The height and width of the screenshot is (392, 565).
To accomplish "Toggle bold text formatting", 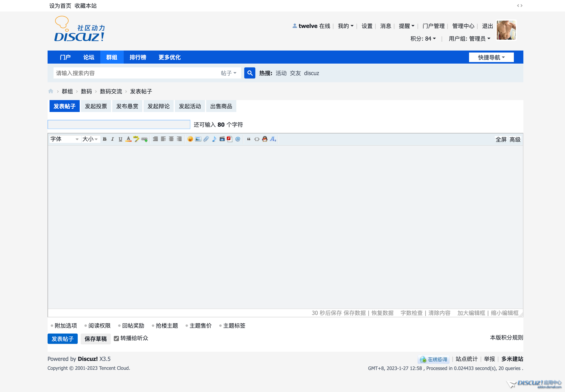I will [105, 139].
